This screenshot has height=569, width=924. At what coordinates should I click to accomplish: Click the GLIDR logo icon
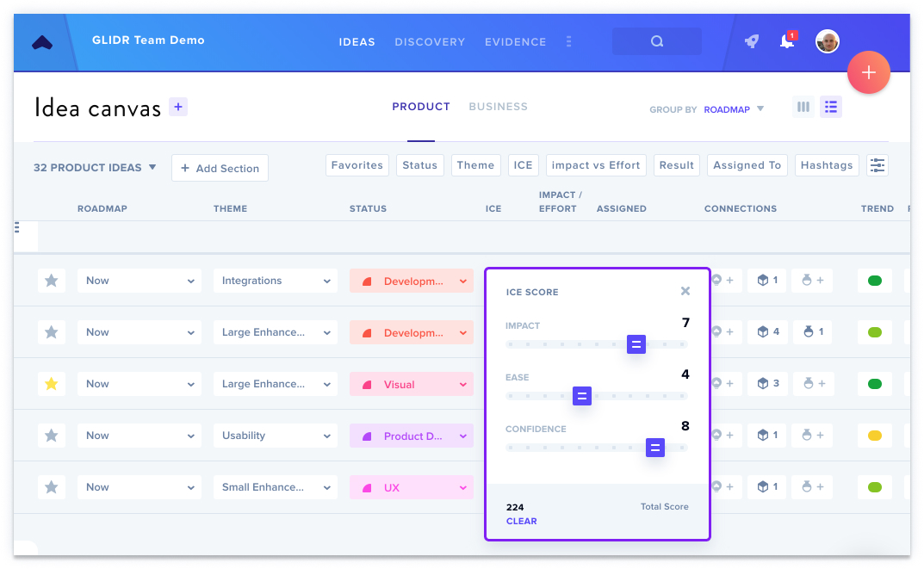42,42
